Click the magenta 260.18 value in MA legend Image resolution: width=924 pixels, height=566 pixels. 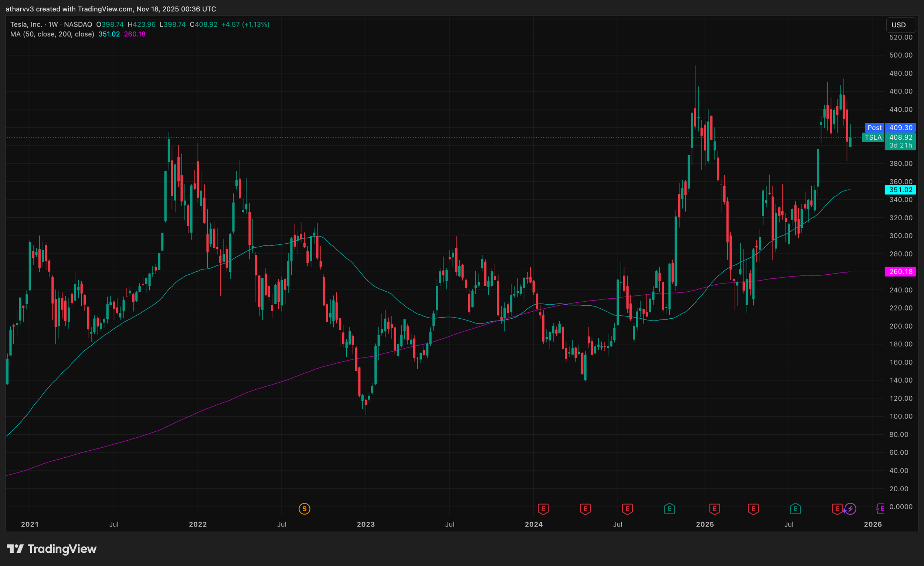(135, 34)
